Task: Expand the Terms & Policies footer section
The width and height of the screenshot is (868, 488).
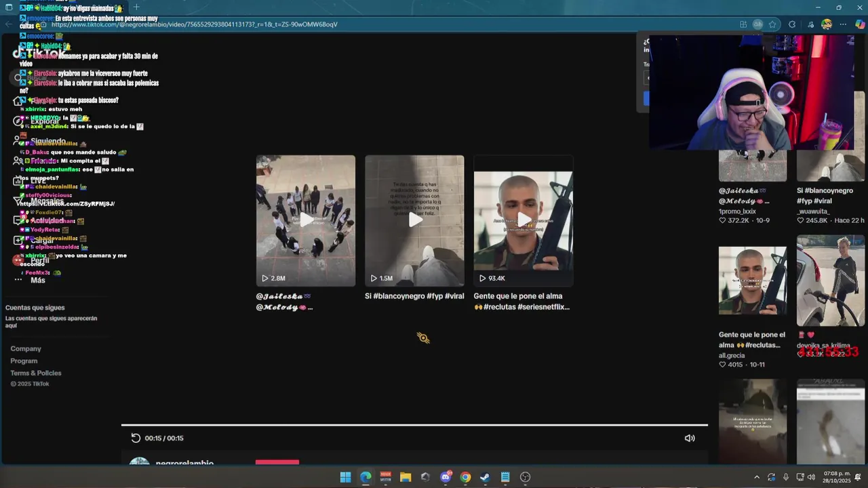Action: [x=36, y=373]
